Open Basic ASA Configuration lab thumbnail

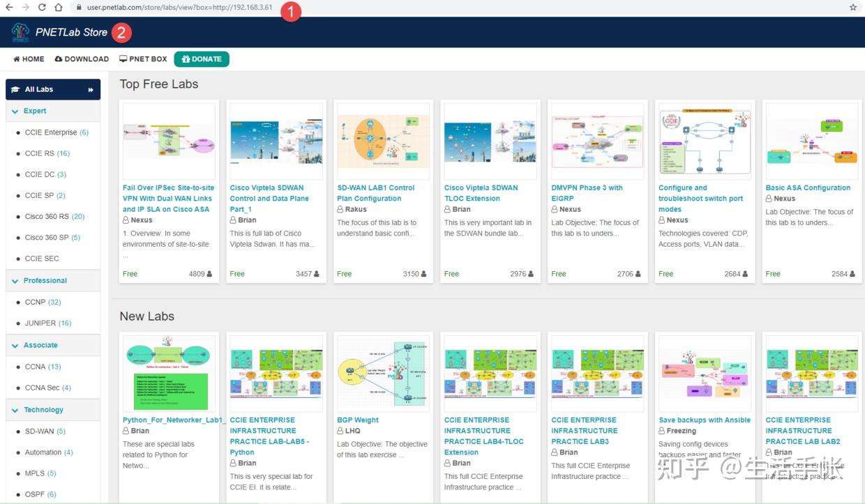812,142
